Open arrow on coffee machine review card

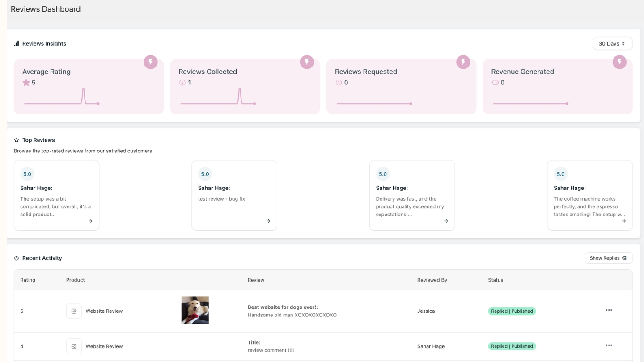623,221
